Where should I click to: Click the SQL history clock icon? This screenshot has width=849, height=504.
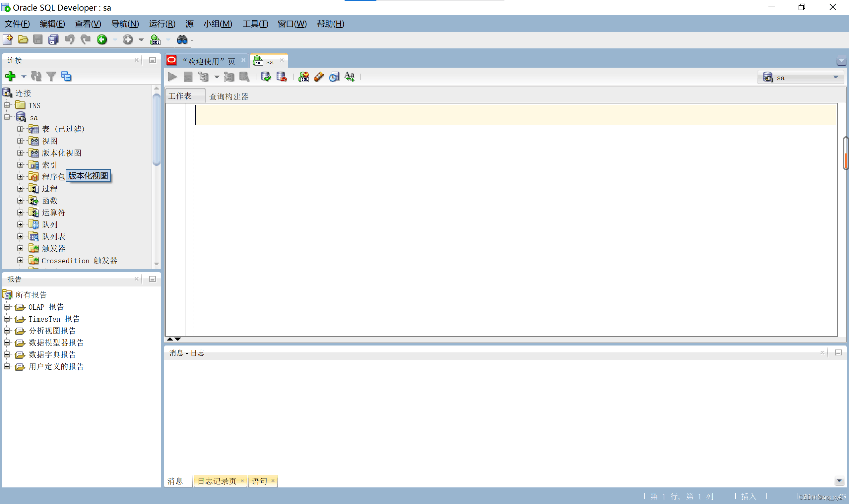pyautogui.click(x=334, y=77)
